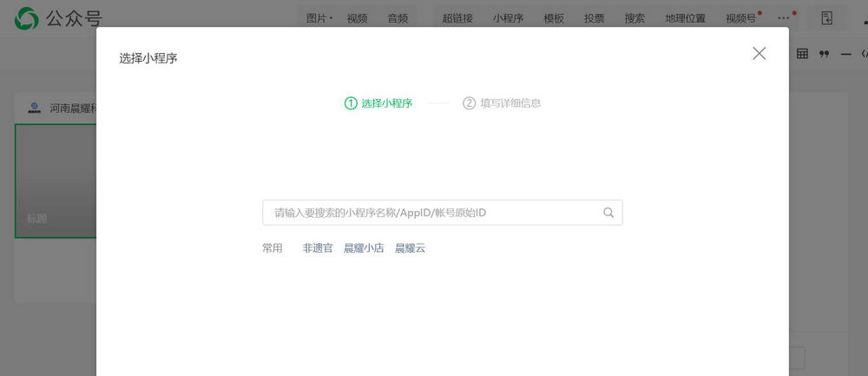Image resolution: width=868 pixels, height=376 pixels.
Task: Click the 河南晨耀 account name in background
Action: 73,108
